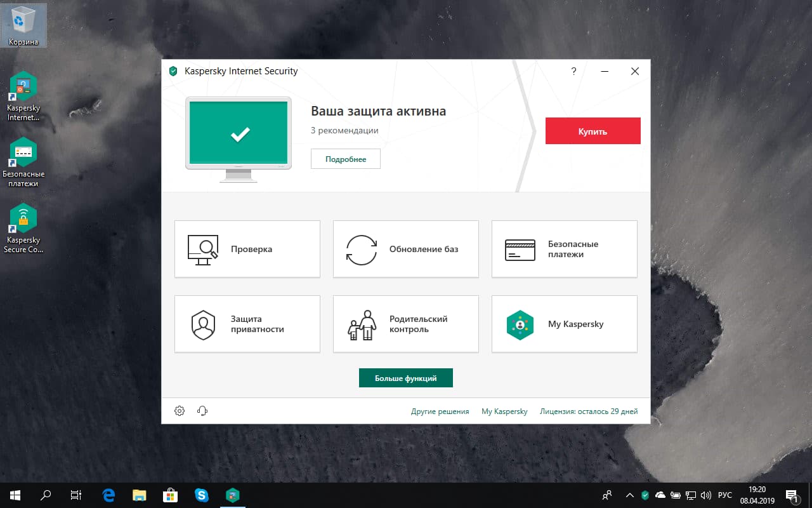Click the question mark help icon
Screen dimensions: 812x508
pyautogui.click(x=574, y=71)
